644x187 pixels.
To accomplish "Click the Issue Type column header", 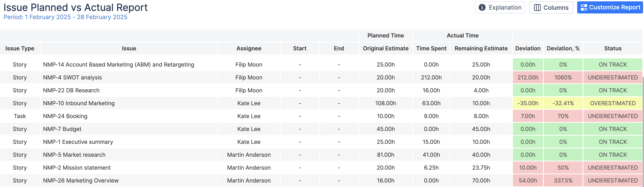I will (20, 48).
